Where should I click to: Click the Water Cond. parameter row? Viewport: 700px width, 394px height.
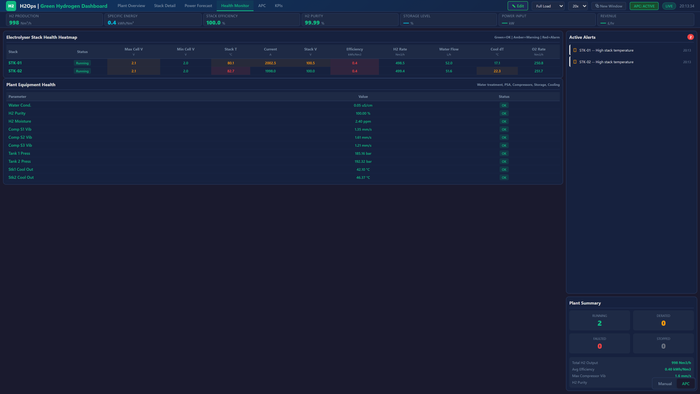tap(283, 105)
